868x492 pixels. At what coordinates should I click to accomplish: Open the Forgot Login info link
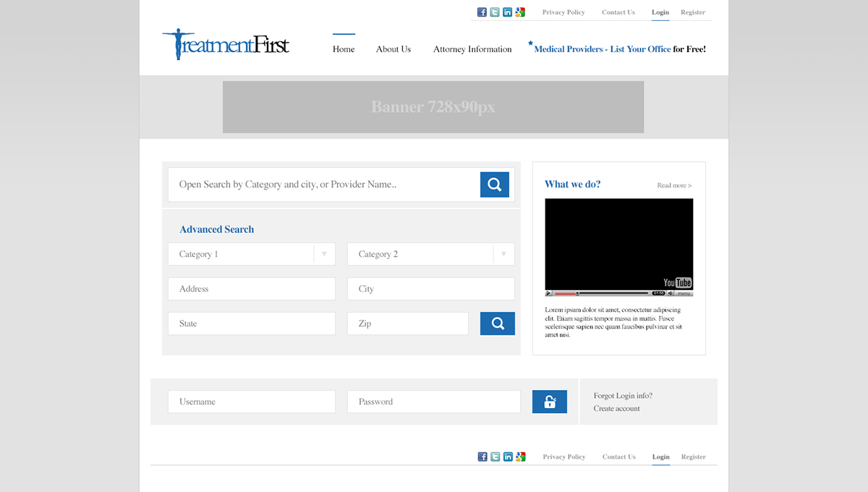click(x=623, y=396)
